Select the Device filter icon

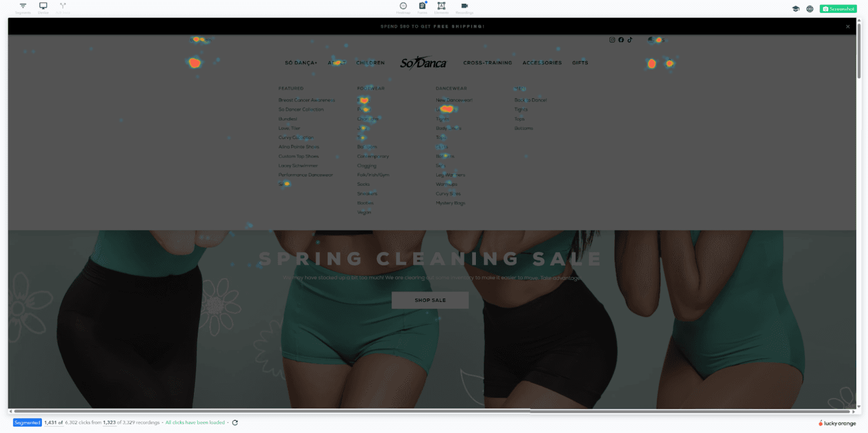coord(43,7)
